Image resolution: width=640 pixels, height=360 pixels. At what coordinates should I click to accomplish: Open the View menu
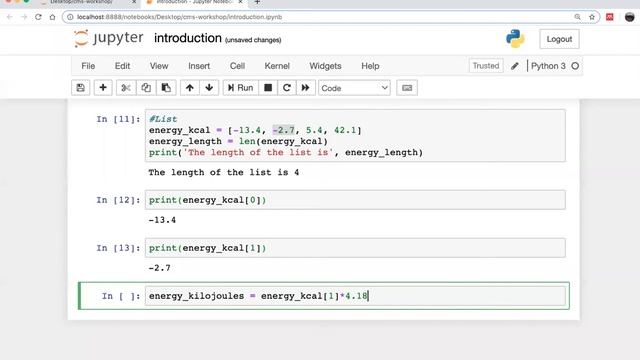(159, 66)
